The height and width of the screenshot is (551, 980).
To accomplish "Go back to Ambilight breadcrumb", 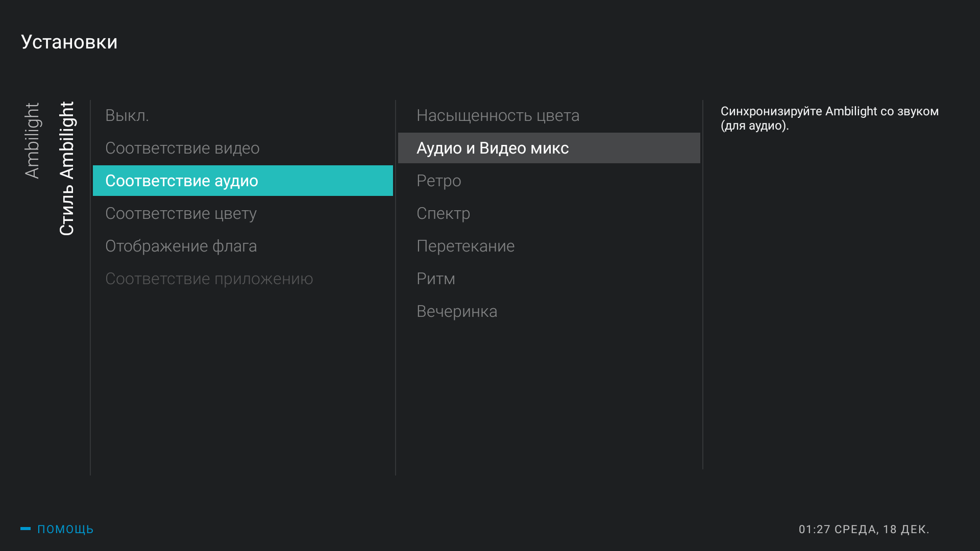I will click(x=32, y=140).
